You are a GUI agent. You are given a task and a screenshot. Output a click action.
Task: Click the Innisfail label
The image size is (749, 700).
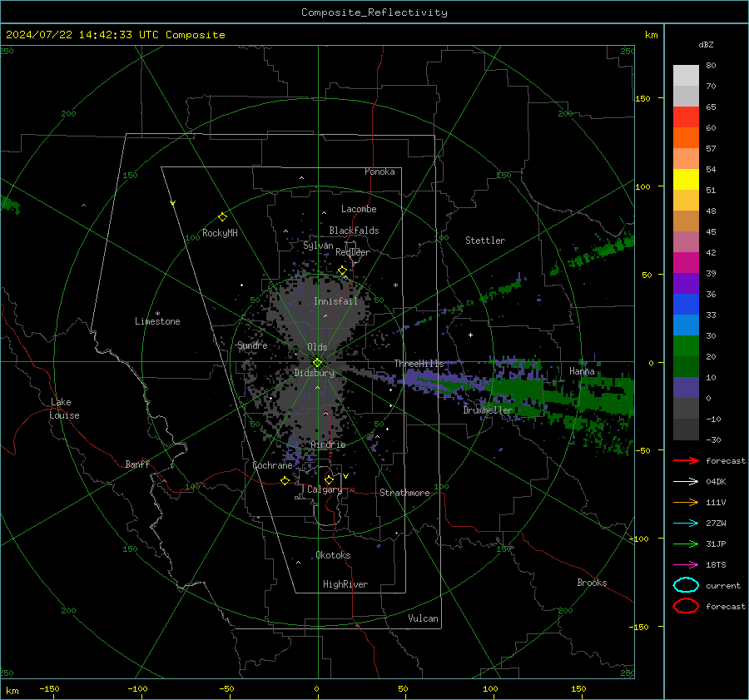335,301
